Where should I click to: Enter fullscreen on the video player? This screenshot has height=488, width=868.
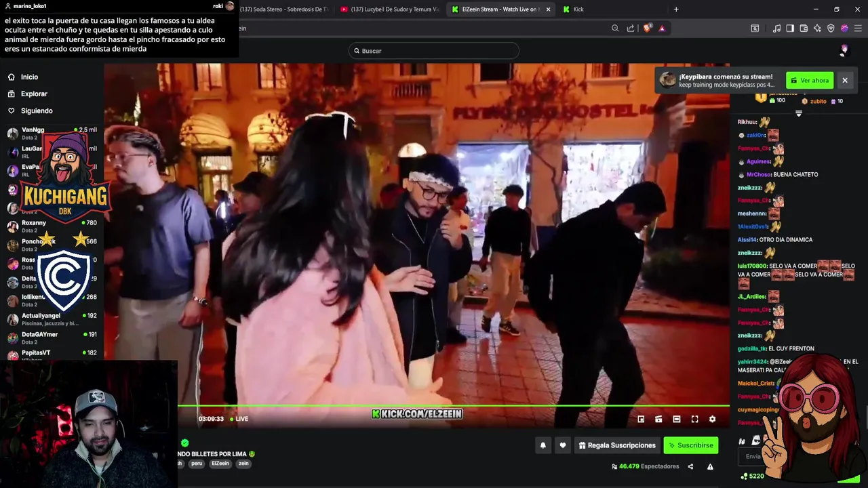coord(694,420)
